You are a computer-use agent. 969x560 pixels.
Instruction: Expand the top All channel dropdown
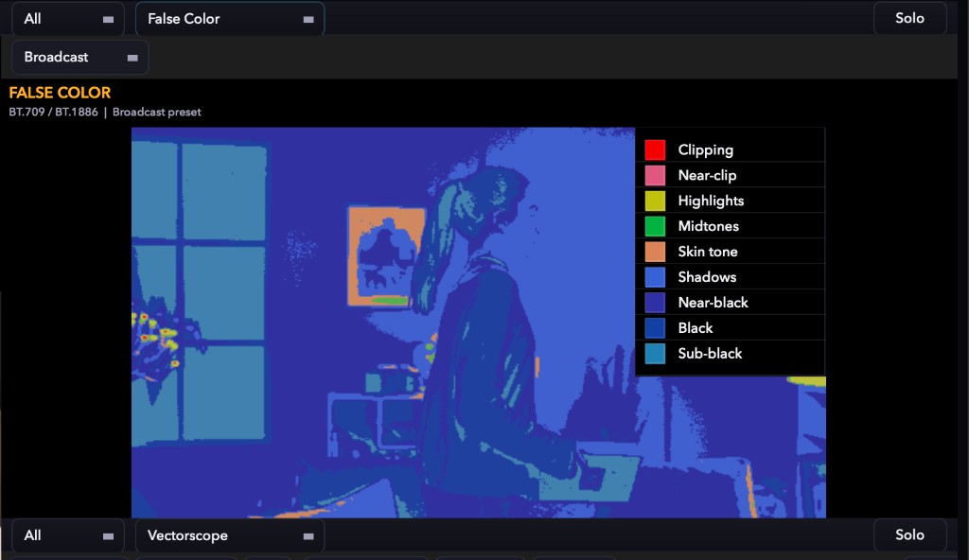[68, 19]
